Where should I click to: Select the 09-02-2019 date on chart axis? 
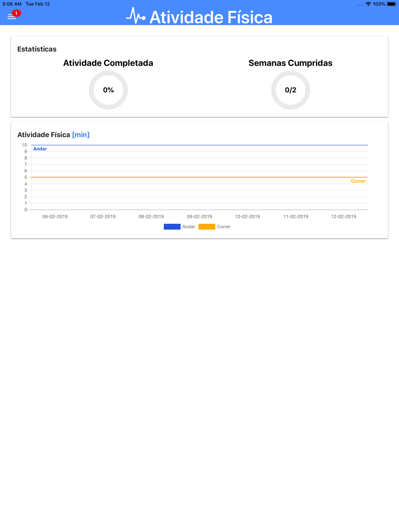pos(199,217)
